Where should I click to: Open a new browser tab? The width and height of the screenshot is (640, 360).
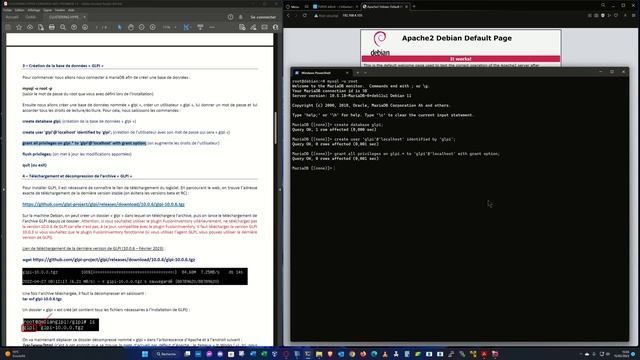[x=414, y=7]
